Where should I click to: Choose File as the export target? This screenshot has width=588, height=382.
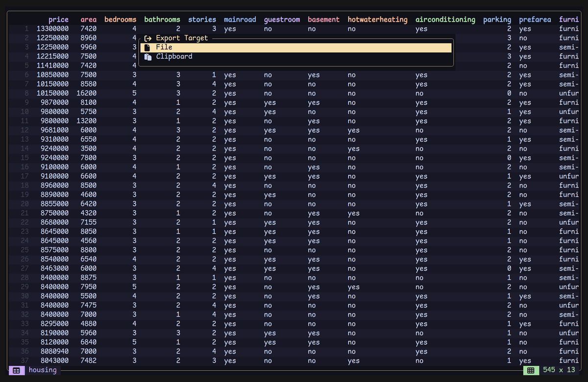coord(296,48)
